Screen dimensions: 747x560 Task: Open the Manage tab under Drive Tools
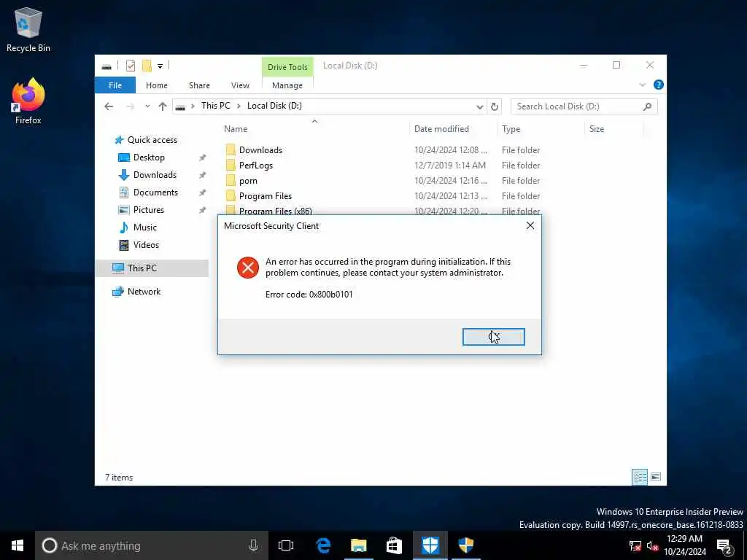point(287,85)
